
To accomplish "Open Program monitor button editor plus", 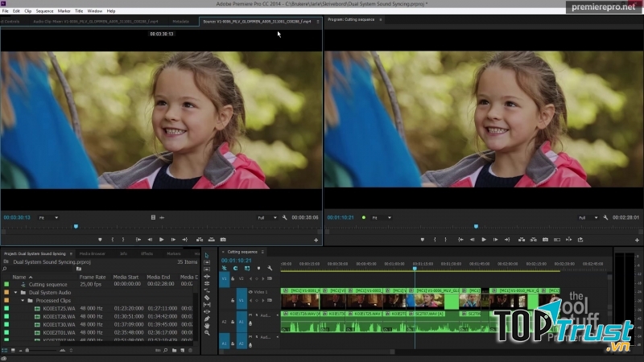I will tap(637, 240).
